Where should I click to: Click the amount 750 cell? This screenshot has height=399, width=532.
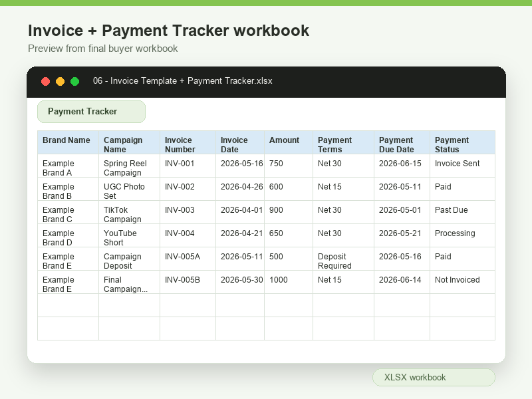(289, 166)
